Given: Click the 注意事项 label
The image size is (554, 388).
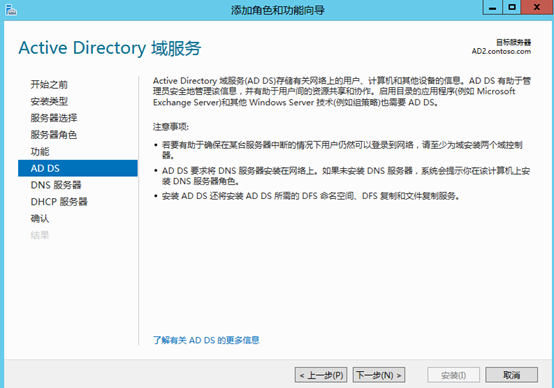Looking at the screenshot, I should (171, 127).
